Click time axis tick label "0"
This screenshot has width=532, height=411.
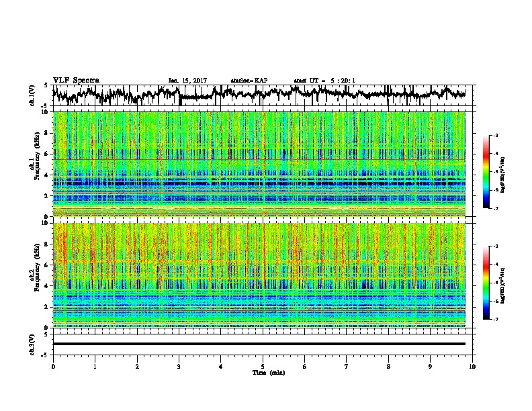pyautogui.click(x=53, y=367)
